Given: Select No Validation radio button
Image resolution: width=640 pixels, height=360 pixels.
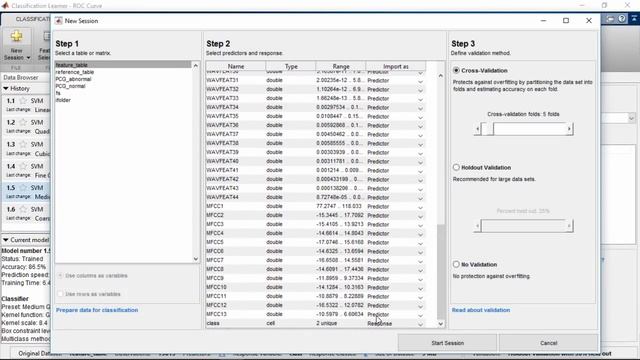Looking at the screenshot, I should pos(456,264).
